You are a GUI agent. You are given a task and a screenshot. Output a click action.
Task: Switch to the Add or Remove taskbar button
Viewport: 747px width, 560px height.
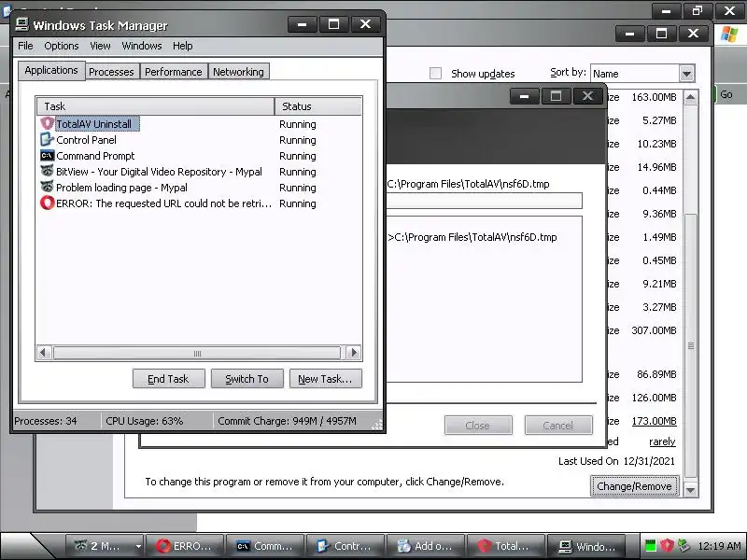point(426,546)
